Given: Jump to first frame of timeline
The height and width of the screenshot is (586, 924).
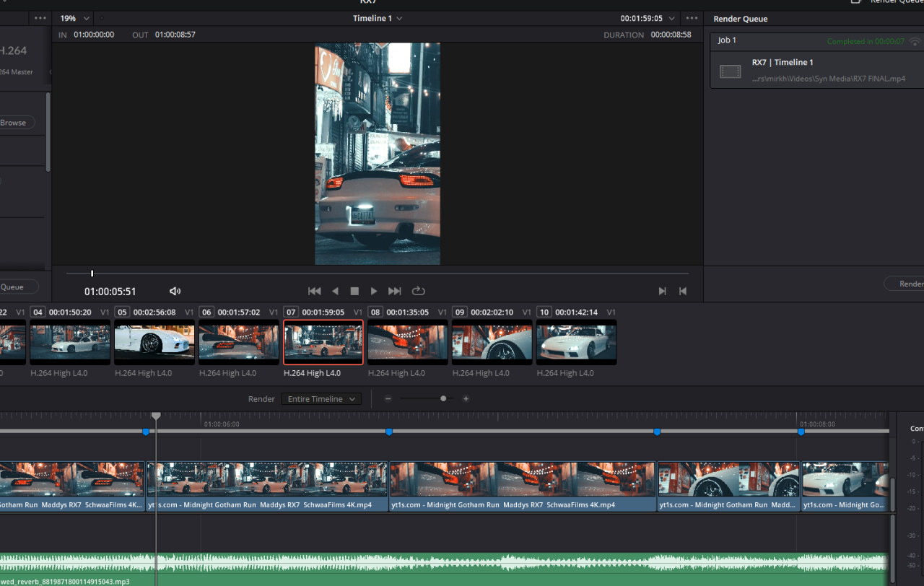Looking at the screenshot, I should click(x=314, y=291).
